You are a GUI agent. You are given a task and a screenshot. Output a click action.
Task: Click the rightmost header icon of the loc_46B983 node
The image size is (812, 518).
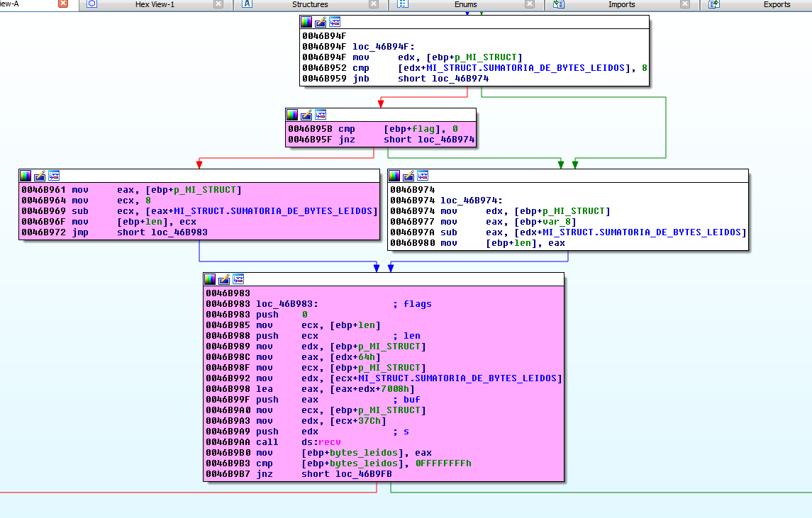pos(238,279)
